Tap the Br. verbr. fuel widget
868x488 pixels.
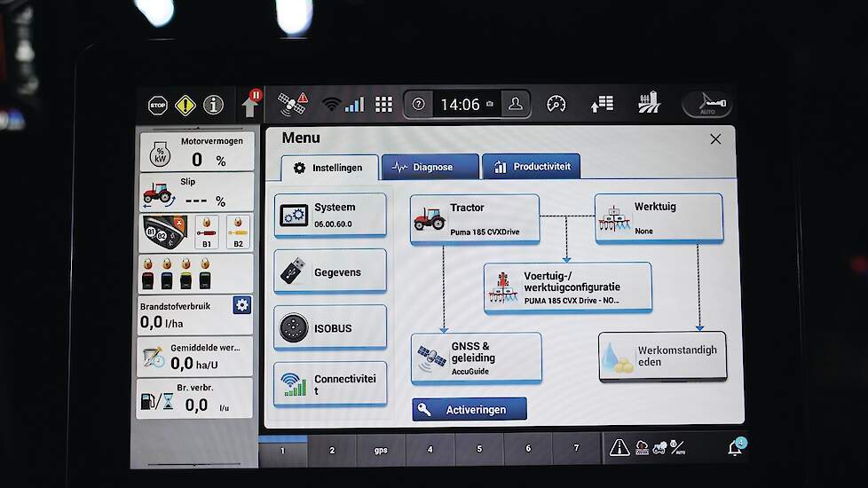[x=195, y=397]
